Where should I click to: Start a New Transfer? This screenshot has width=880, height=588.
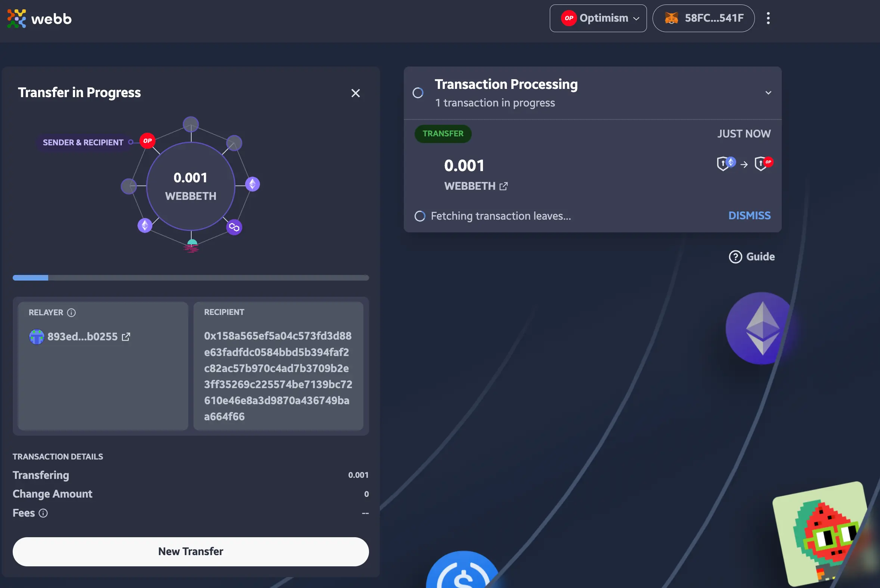(191, 551)
